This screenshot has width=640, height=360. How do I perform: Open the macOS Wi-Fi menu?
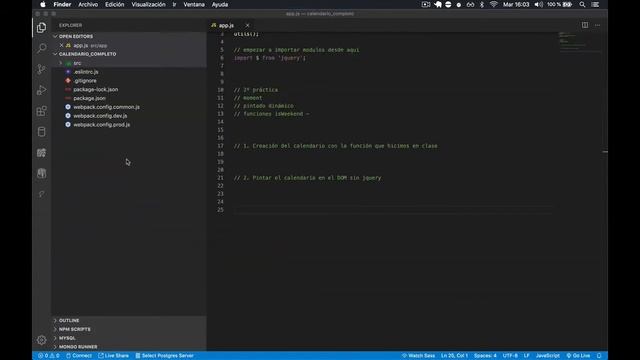pos(493,4)
